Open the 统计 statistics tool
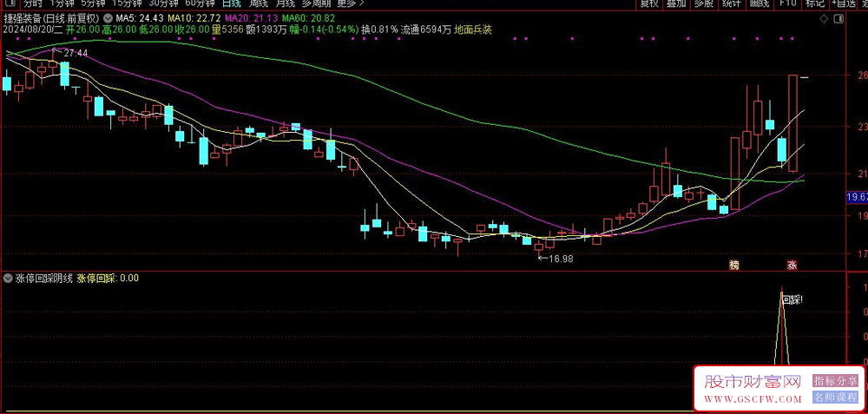The image size is (868, 414). [x=731, y=3]
